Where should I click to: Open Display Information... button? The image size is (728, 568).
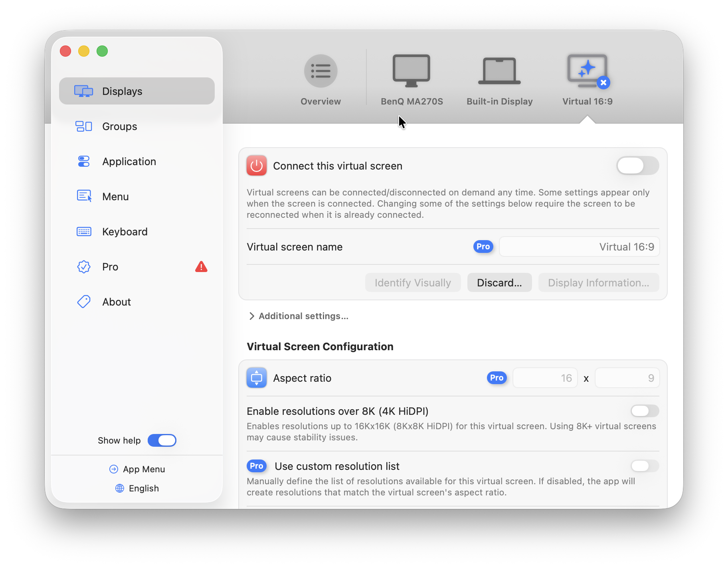point(598,283)
